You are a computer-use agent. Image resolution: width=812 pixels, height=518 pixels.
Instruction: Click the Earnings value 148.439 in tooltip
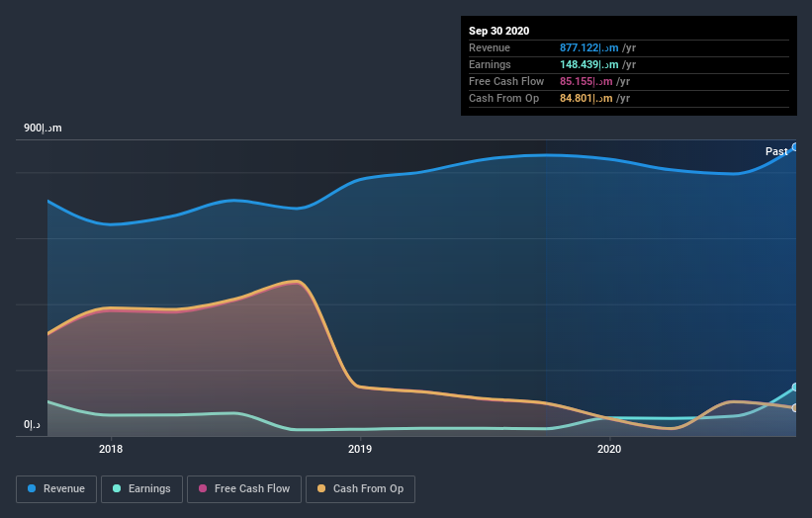[588, 64]
